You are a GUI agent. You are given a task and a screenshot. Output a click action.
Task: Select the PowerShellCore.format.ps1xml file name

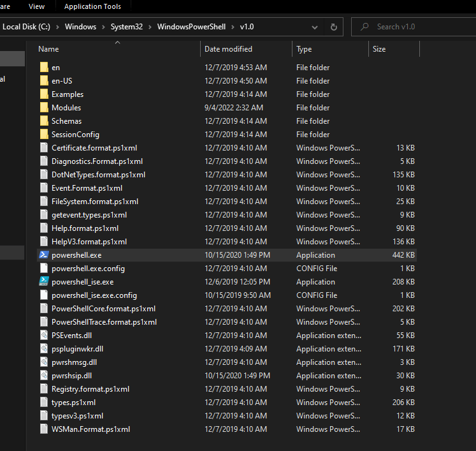[103, 309]
